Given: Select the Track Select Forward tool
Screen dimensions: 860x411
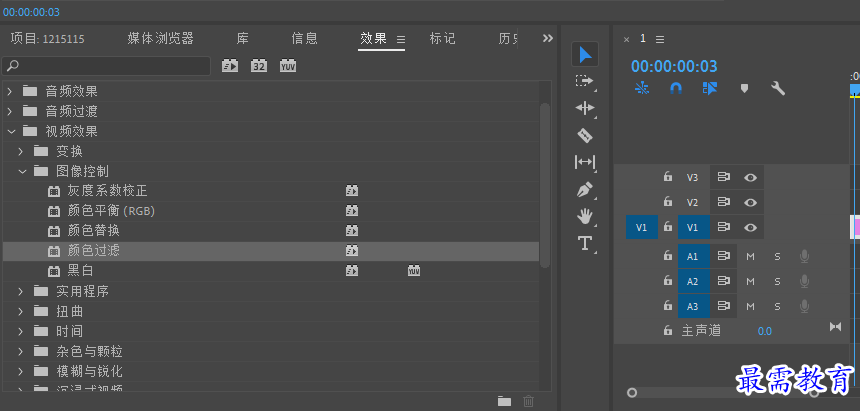Looking at the screenshot, I should [x=585, y=81].
